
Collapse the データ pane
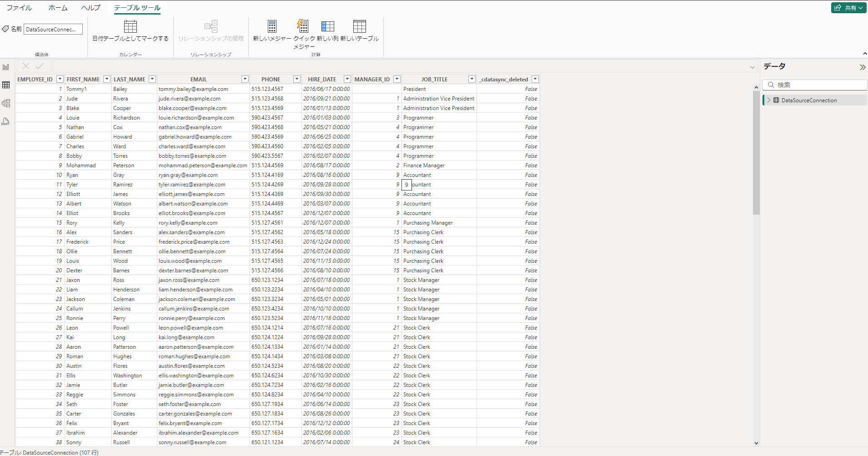[x=863, y=67]
